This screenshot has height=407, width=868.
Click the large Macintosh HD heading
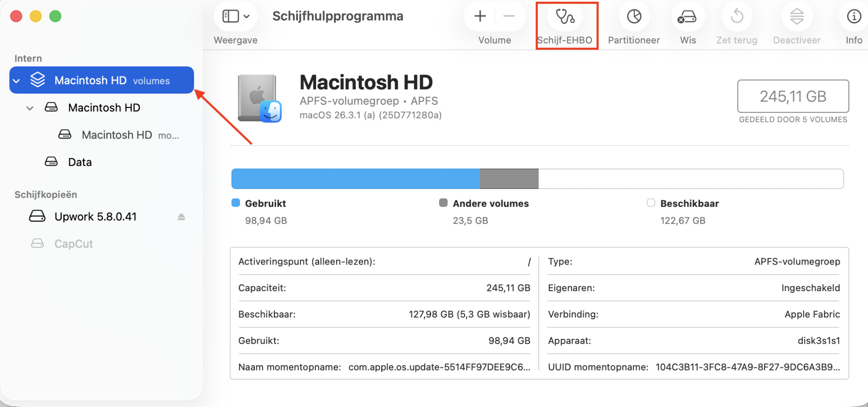(x=366, y=82)
